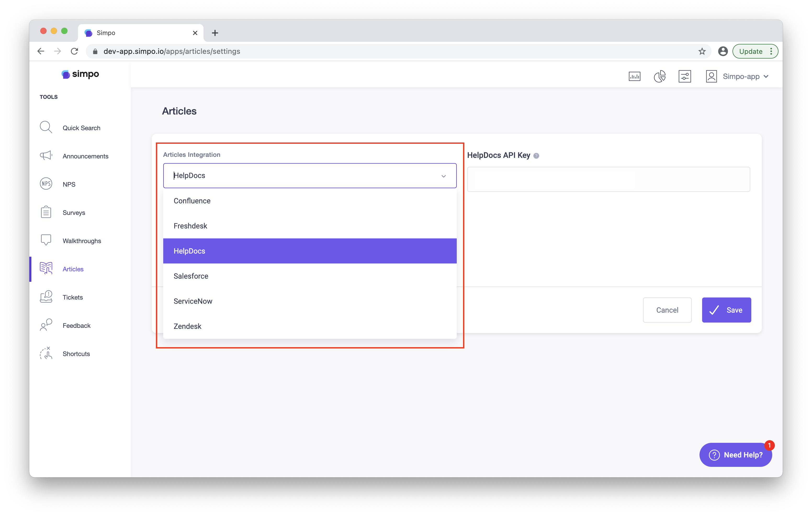Click the Announcements megaphone icon

tap(46, 155)
